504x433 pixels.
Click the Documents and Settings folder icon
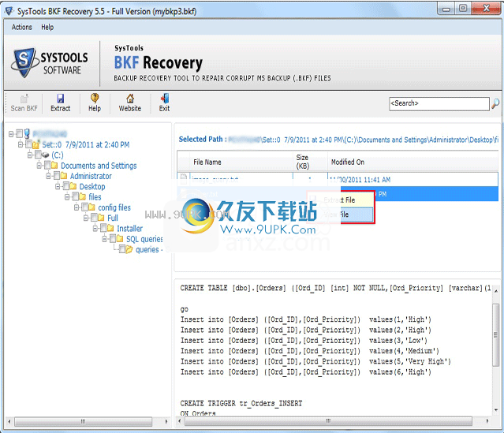pyautogui.click(x=54, y=166)
